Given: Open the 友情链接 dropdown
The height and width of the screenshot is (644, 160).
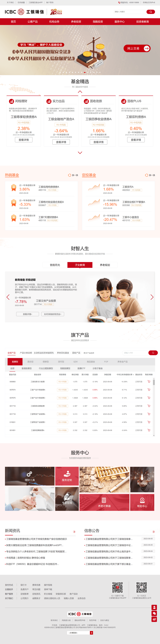Looking at the screenshot, I should coord(80,633).
